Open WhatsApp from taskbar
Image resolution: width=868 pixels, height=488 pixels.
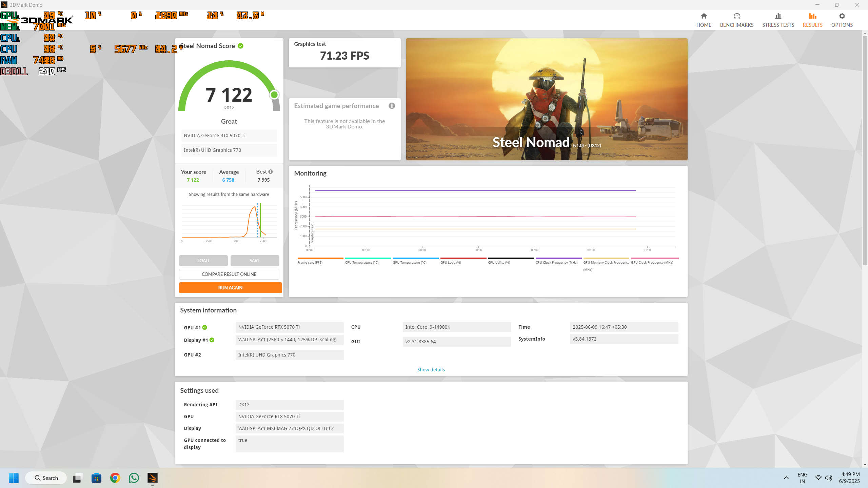tap(134, 478)
